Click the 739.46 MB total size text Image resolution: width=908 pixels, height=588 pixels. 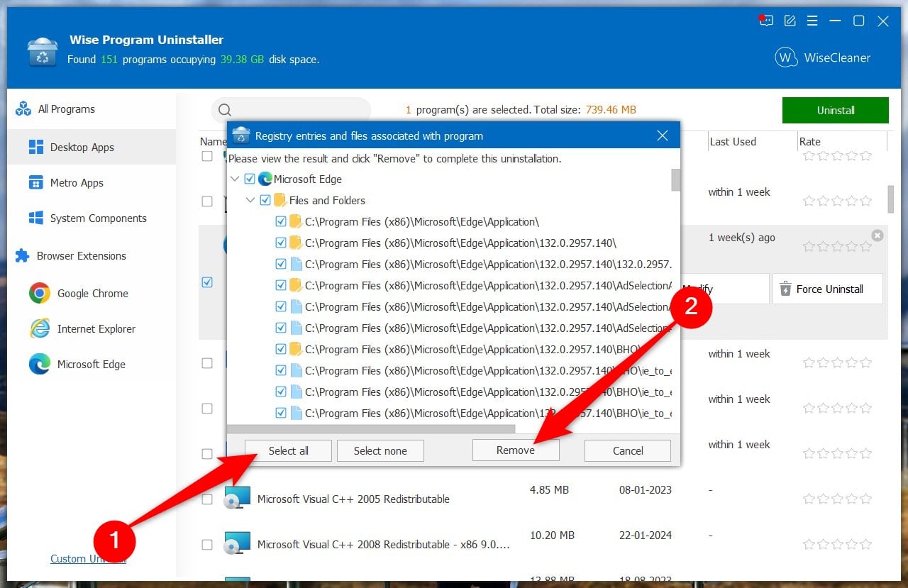coord(610,110)
